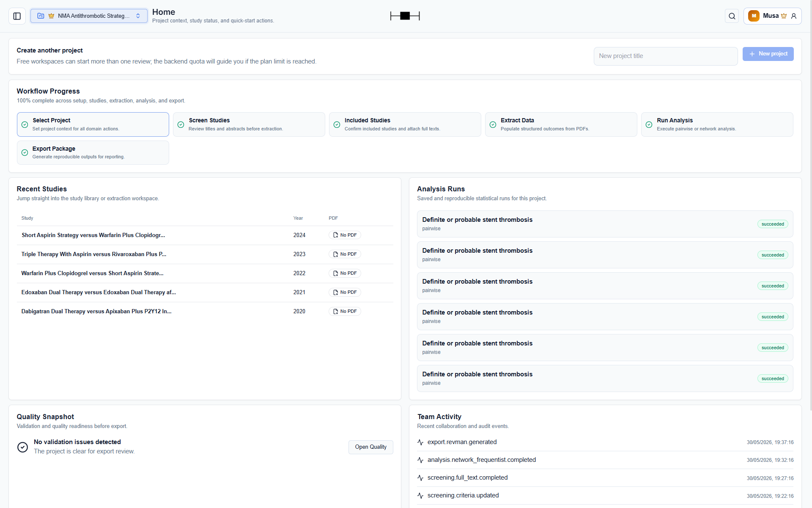The image size is (812, 508).
Task: Open the Export Package workflow step
Action: point(93,152)
